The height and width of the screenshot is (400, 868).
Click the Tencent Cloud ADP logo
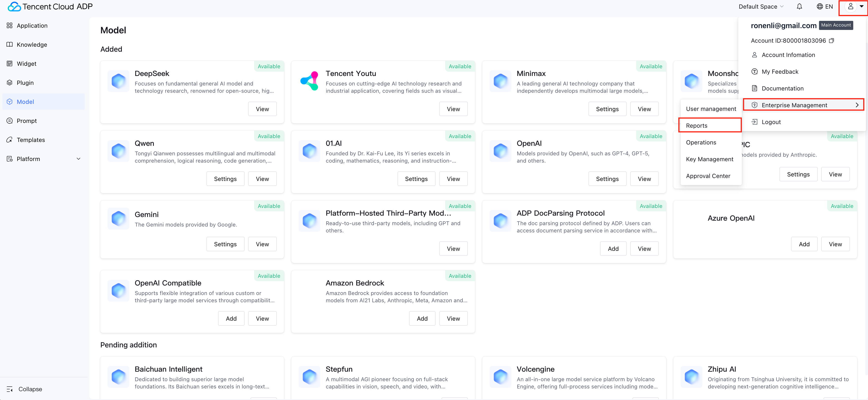[50, 7]
